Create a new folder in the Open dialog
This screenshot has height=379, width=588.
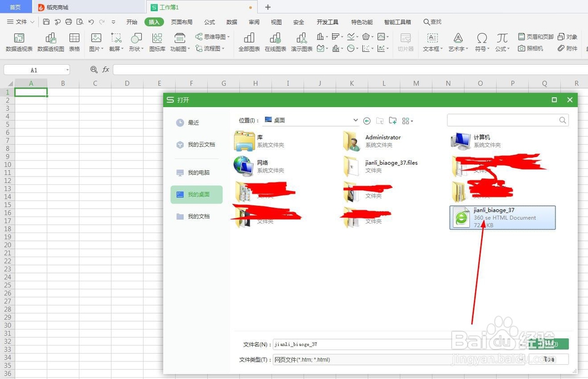point(393,121)
